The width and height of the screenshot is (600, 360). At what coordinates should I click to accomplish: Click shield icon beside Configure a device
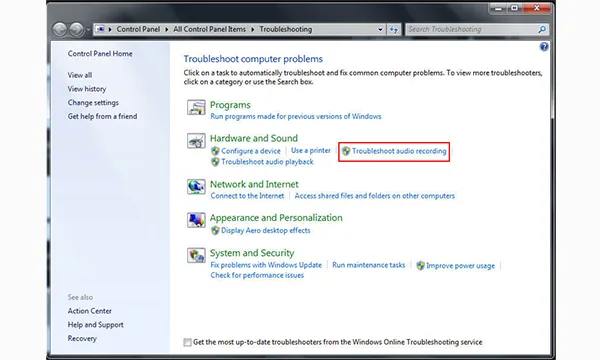[215, 151]
